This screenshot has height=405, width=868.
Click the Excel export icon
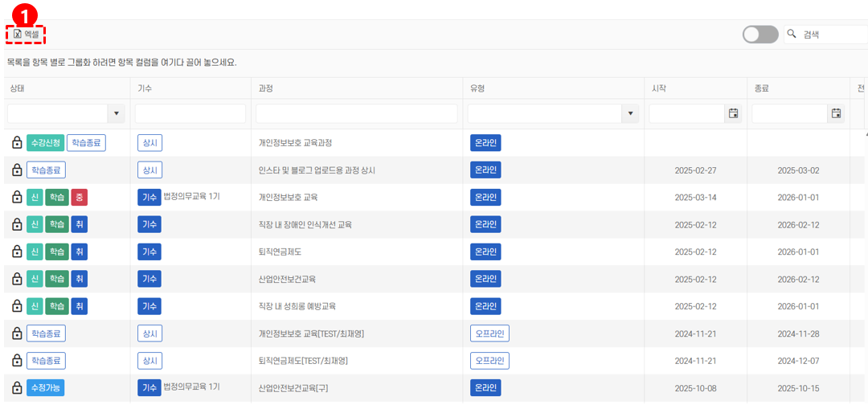[18, 34]
